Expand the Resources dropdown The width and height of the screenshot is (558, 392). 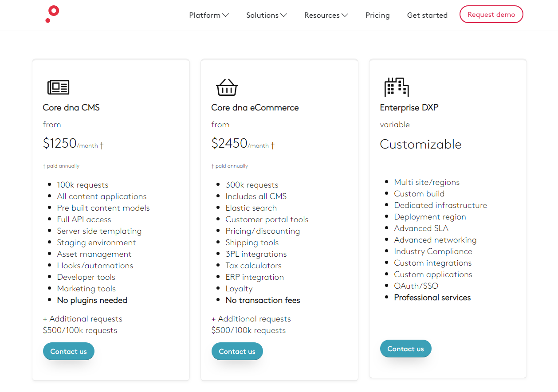pyautogui.click(x=326, y=15)
